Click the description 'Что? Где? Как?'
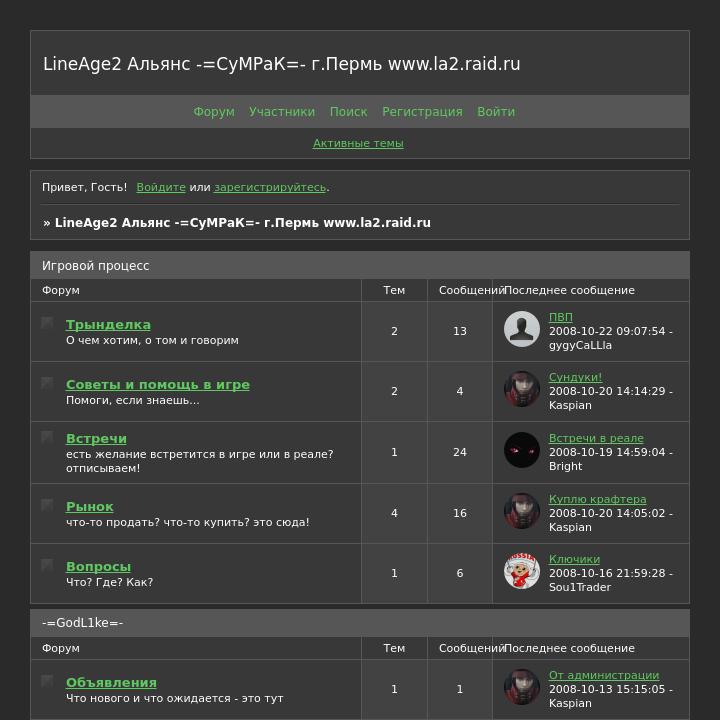The width and height of the screenshot is (720, 720). pyautogui.click(x=109, y=582)
